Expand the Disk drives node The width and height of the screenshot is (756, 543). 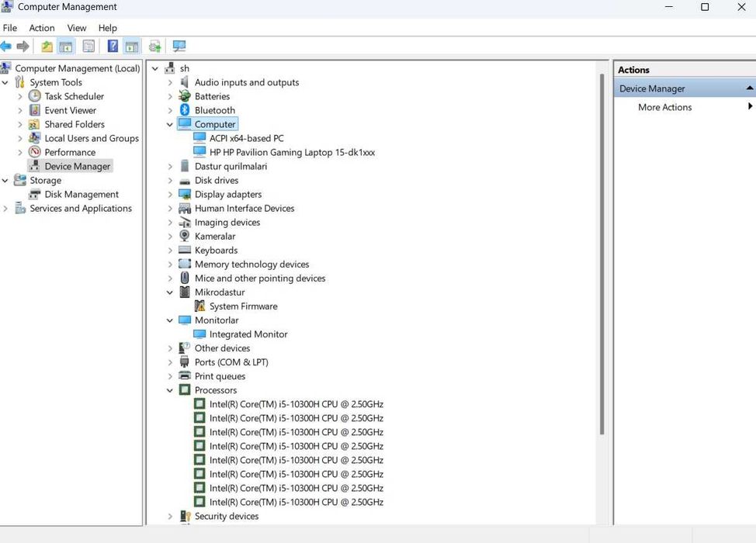(x=170, y=181)
